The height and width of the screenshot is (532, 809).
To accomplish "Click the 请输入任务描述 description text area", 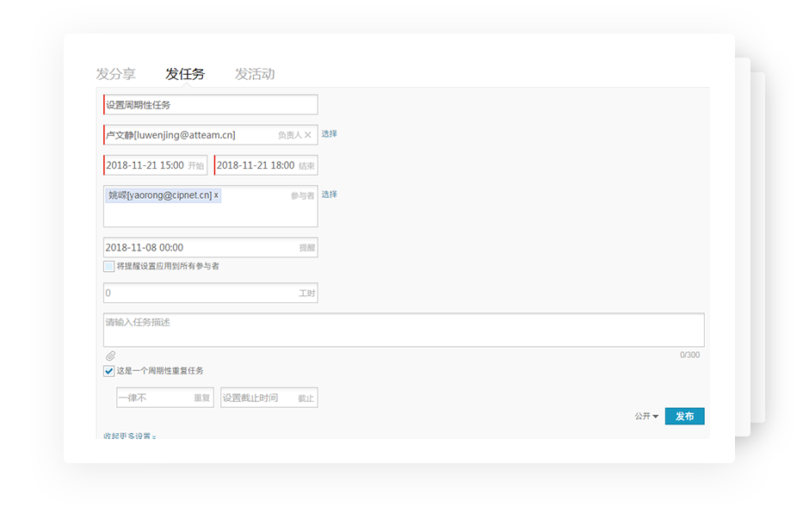I will point(403,331).
